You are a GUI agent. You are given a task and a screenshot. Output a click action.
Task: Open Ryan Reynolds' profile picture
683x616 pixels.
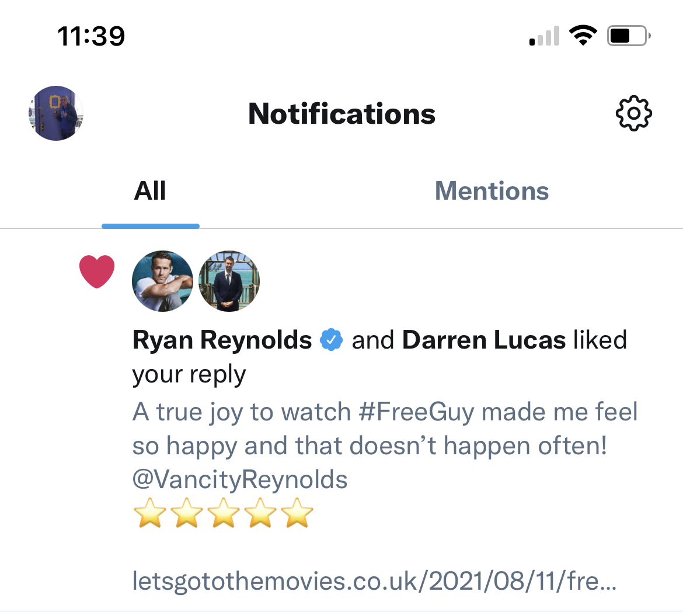(x=163, y=281)
